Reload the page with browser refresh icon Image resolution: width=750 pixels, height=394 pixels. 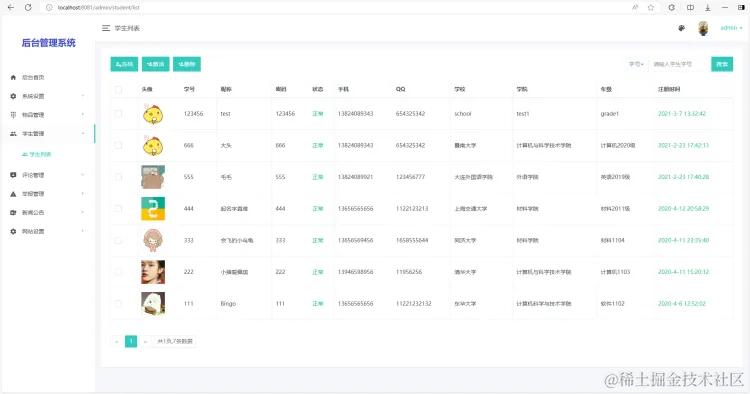(28, 8)
